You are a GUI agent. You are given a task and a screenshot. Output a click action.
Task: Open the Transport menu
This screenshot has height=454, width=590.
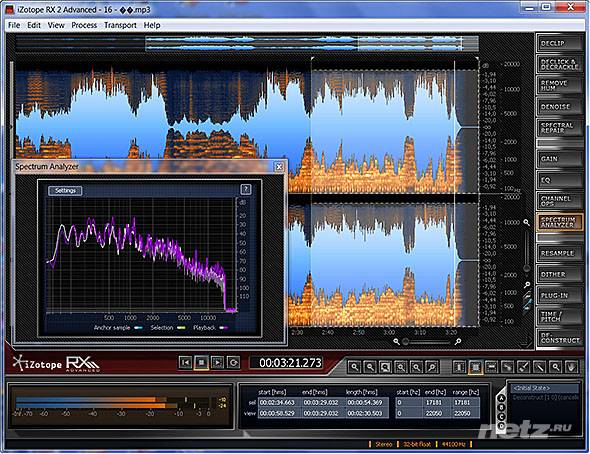click(120, 25)
